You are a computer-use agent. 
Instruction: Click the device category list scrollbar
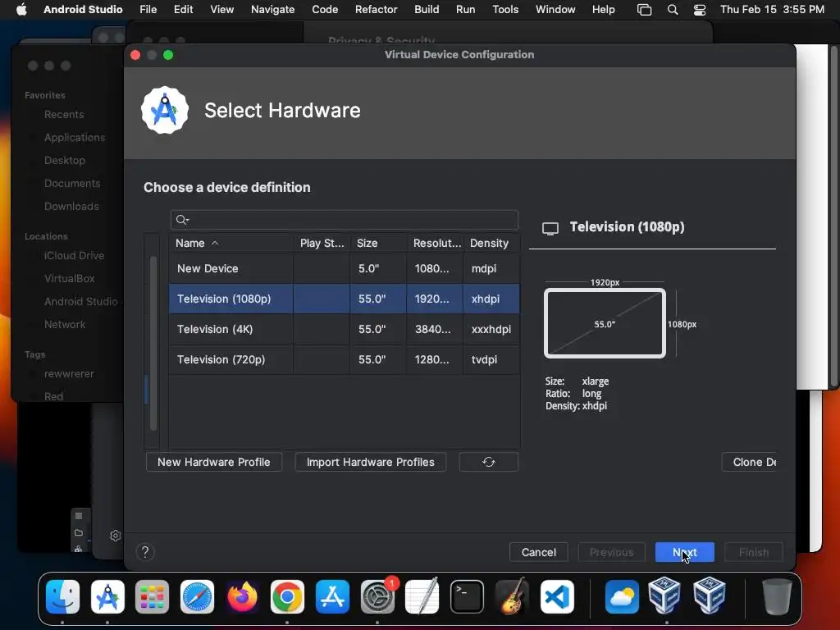[153, 343]
